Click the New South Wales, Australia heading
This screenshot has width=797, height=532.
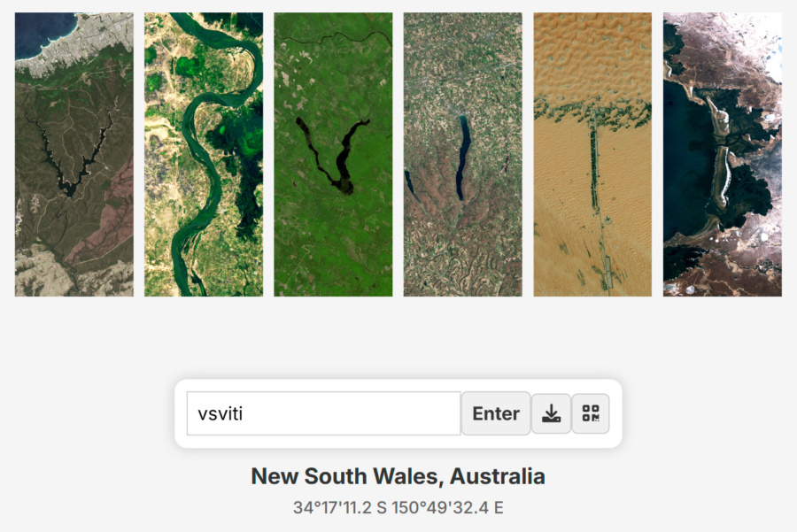[398, 476]
